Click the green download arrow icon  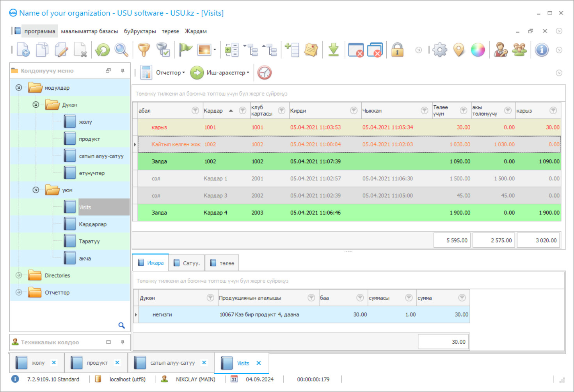(x=333, y=50)
